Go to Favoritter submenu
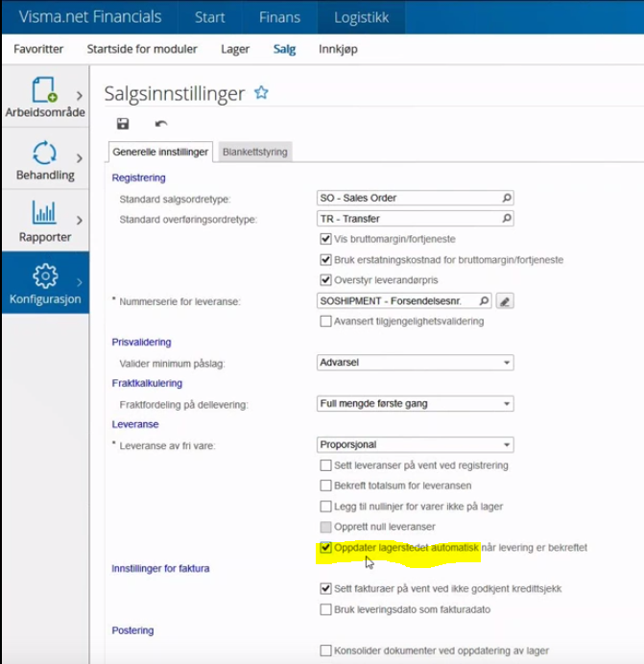644x664 pixels. click(x=38, y=49)
